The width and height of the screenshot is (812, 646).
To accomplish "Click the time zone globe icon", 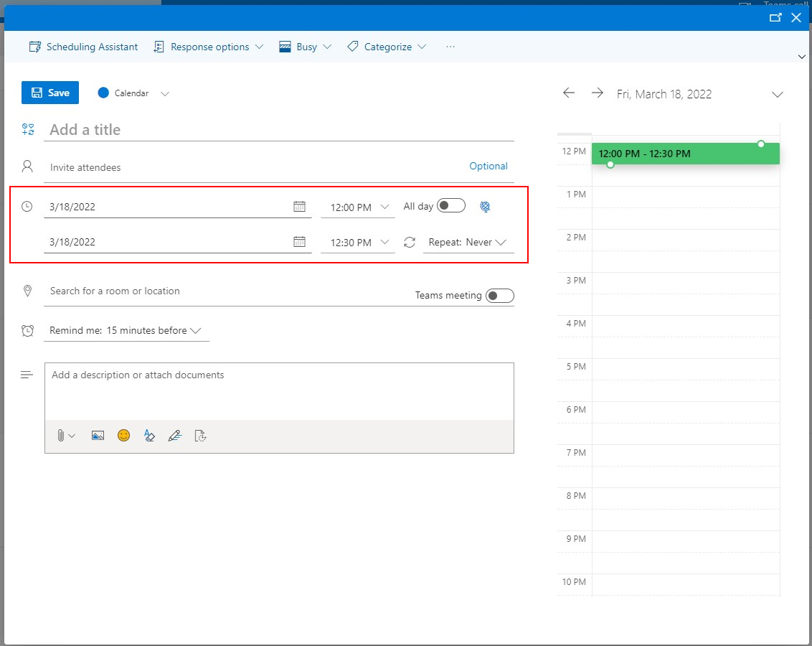I will [485, 207].
